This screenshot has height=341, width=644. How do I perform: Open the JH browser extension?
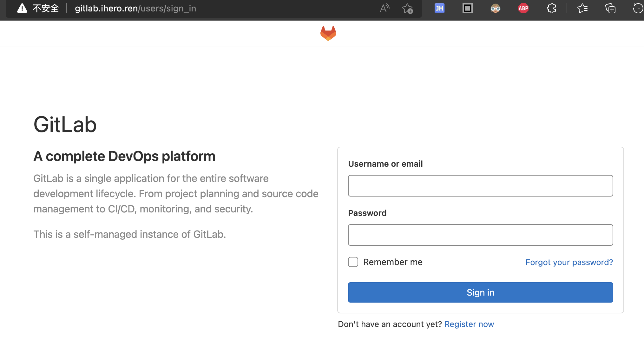(x=439, y=8)
